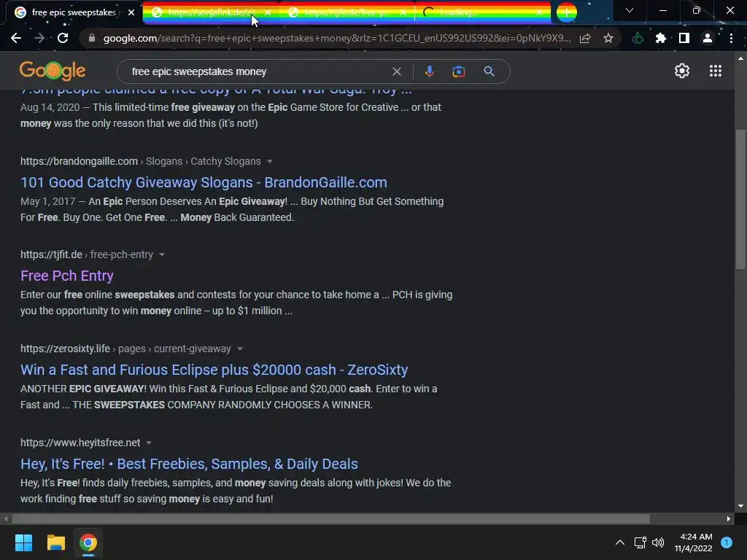Clear the search box with X
This screenshot has width=747, height=560.
(x=396, y=71)
